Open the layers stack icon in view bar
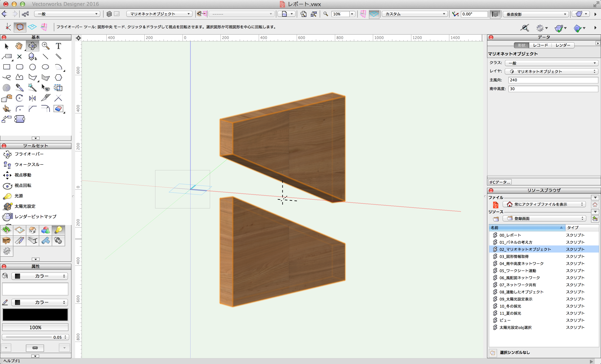Image resolution: width=601 pixels, height=364 pixels. point(109,14)
